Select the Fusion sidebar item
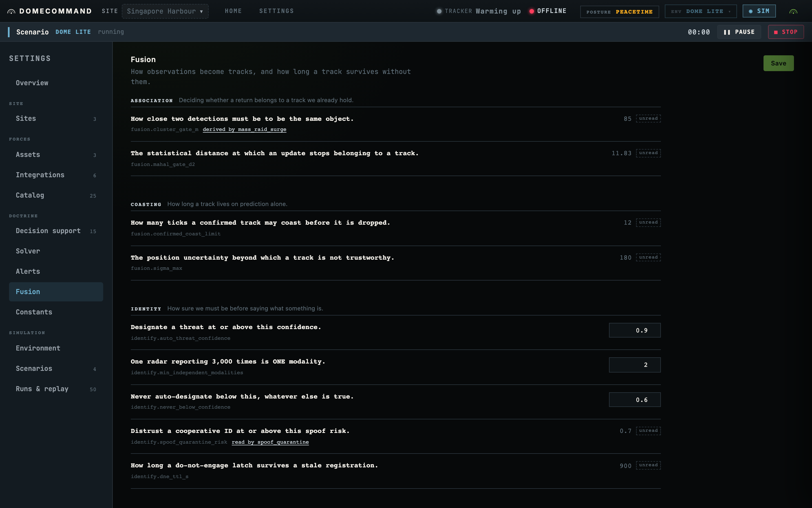The width and height of the screenshot is (812, 508). tap(56, 292)
